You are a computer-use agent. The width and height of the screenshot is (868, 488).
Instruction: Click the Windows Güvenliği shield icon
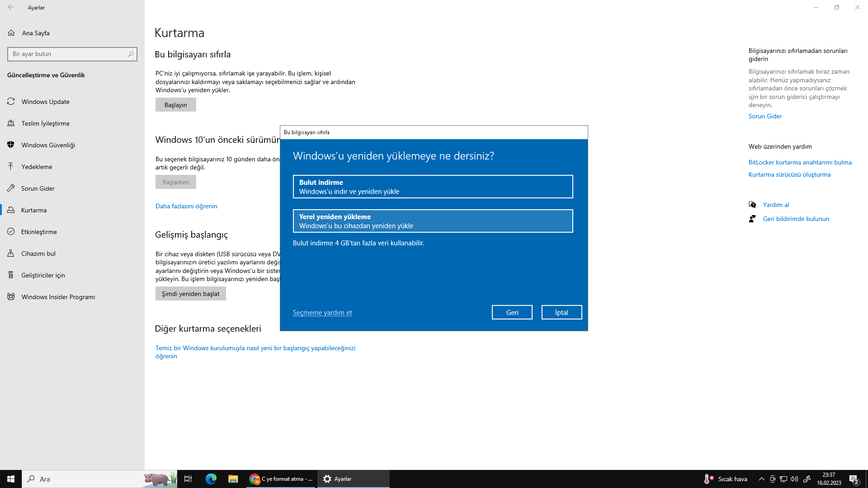tap(11, 145)
